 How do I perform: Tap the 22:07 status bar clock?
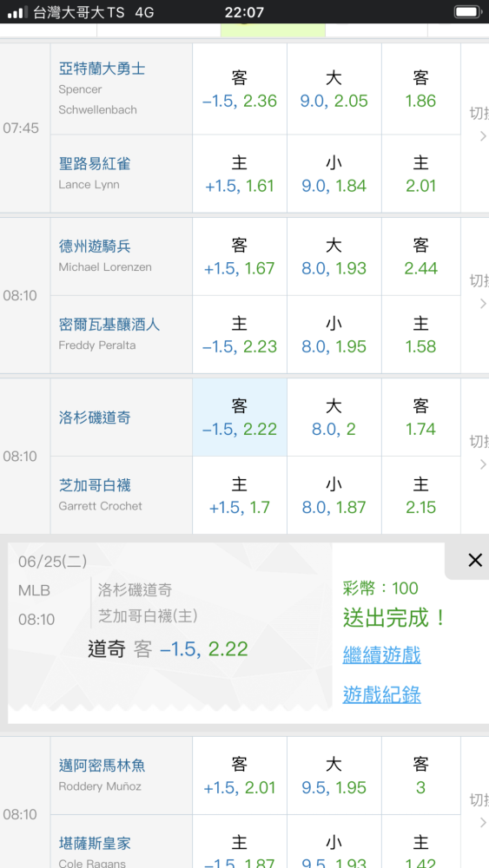coord(244,12)
